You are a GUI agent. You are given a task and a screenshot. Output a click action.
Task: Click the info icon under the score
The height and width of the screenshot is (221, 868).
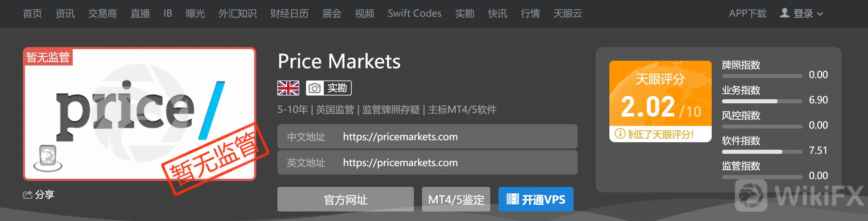(x=620, y=134)
